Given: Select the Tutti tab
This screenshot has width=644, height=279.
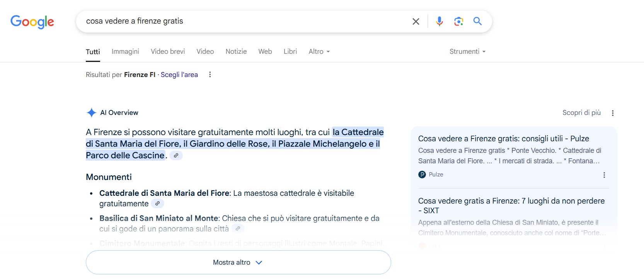Looking at the screenshot, I should pos(93,51).
